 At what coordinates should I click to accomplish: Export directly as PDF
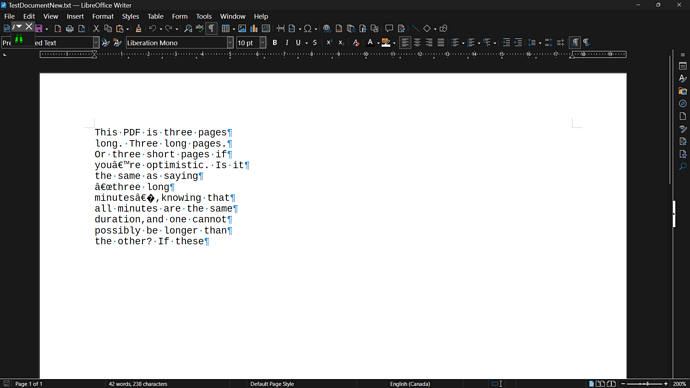pyautogui.click(x=58, y=29)
